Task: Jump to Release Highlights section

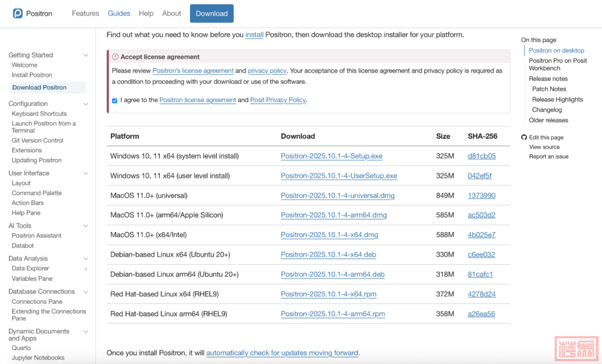Action: 557,99
